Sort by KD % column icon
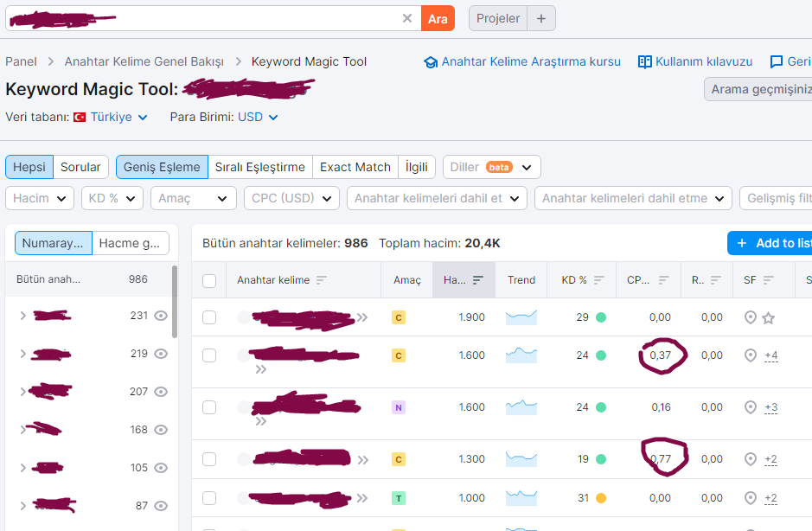 point(599,279)
